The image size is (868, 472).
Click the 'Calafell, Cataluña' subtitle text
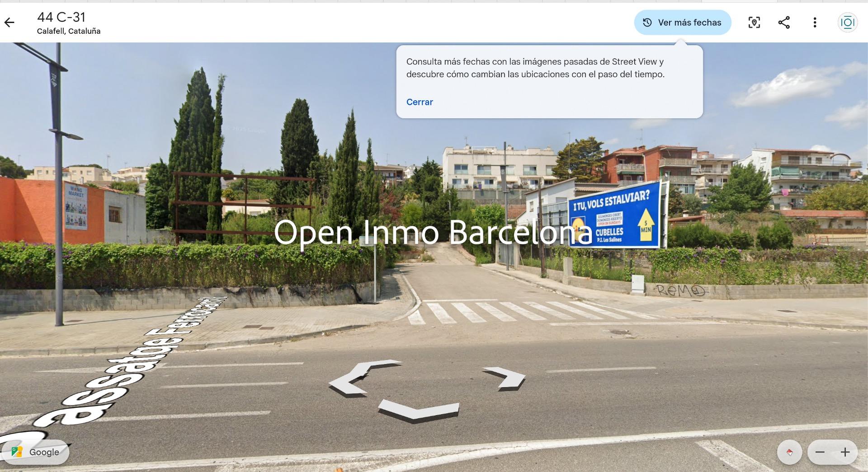click(x=69, y=31)
